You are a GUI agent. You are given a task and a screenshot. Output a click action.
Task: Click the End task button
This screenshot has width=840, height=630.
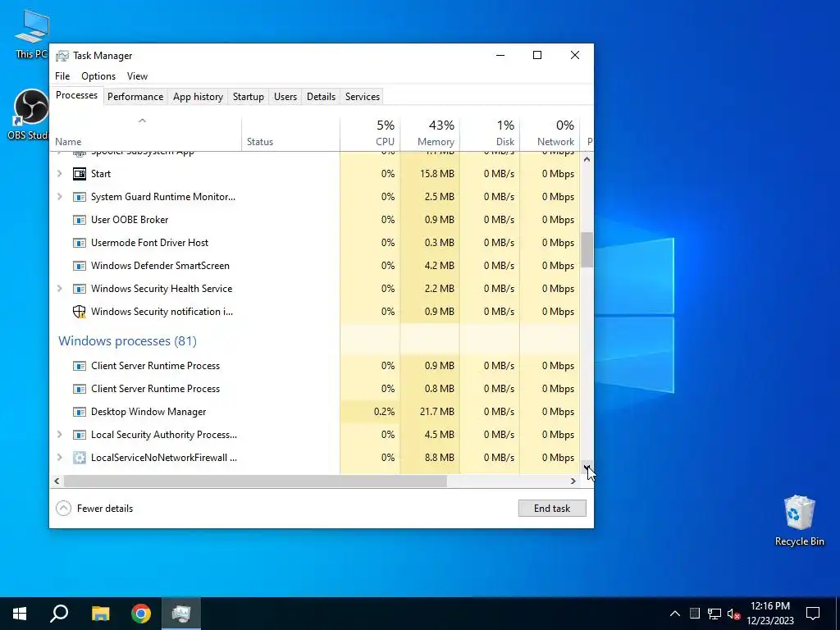(x=552, y=509)
